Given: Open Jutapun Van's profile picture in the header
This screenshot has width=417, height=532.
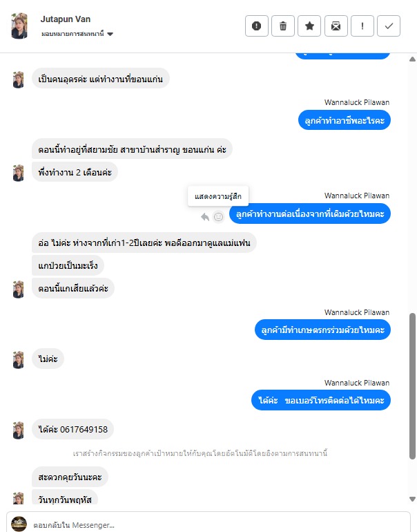Looking at the screenshot, I should pyautogui.click(x=19, y=26).
